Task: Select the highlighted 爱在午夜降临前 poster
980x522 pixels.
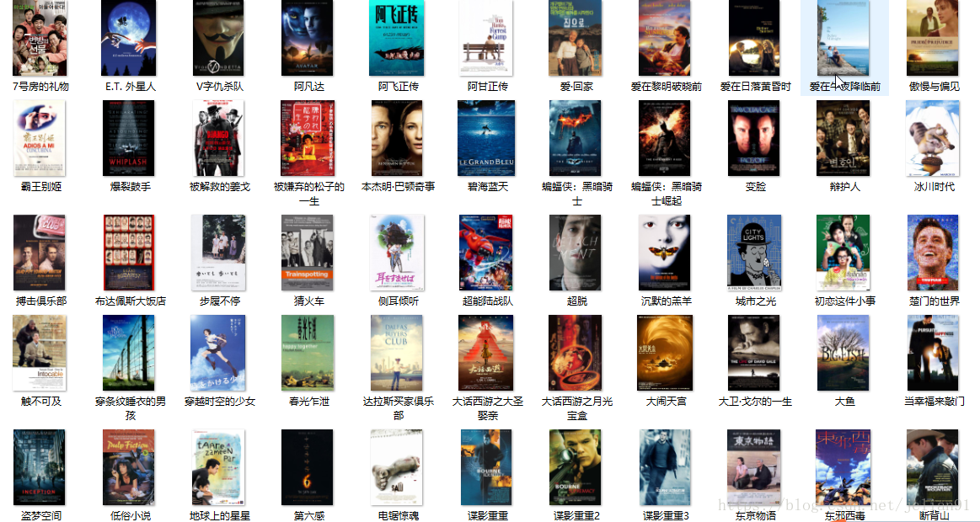Action: pyautogui.click(x=843, y=37)
